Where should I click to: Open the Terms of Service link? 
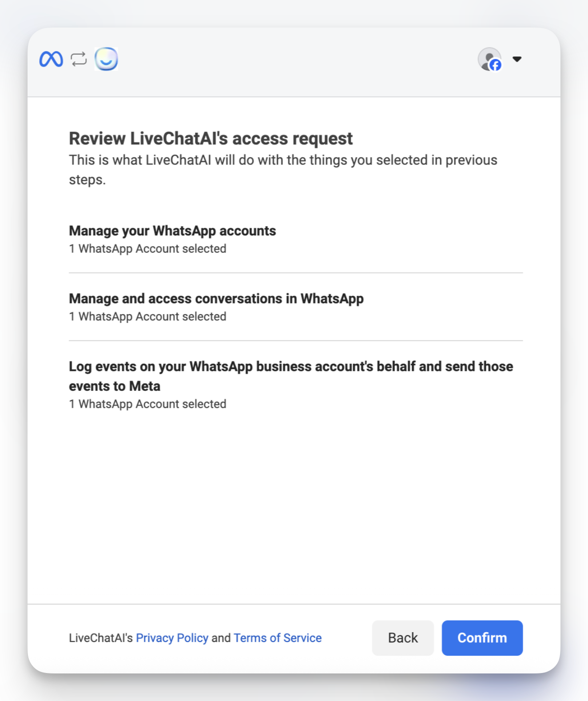pos(277,638)
